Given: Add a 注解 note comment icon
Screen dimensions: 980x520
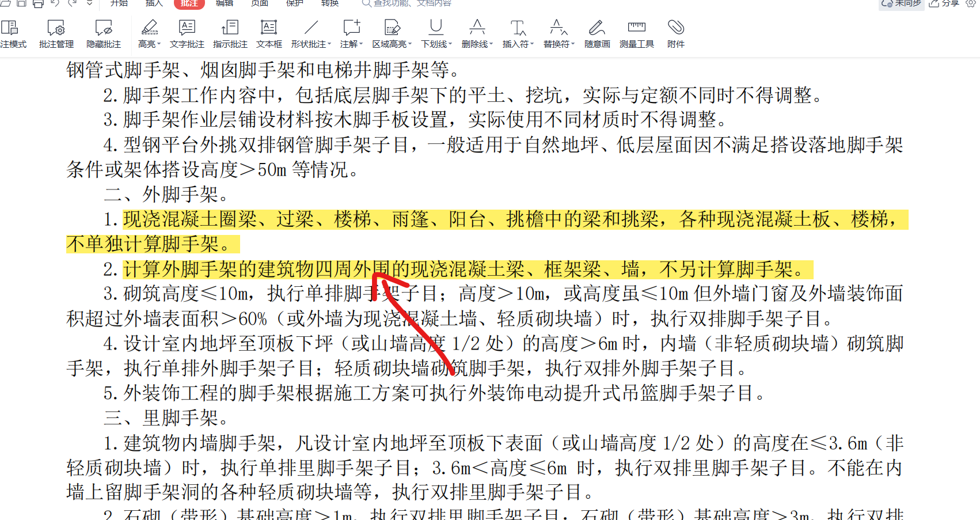Looking at the screenshot, I should [x=351, y=27].
